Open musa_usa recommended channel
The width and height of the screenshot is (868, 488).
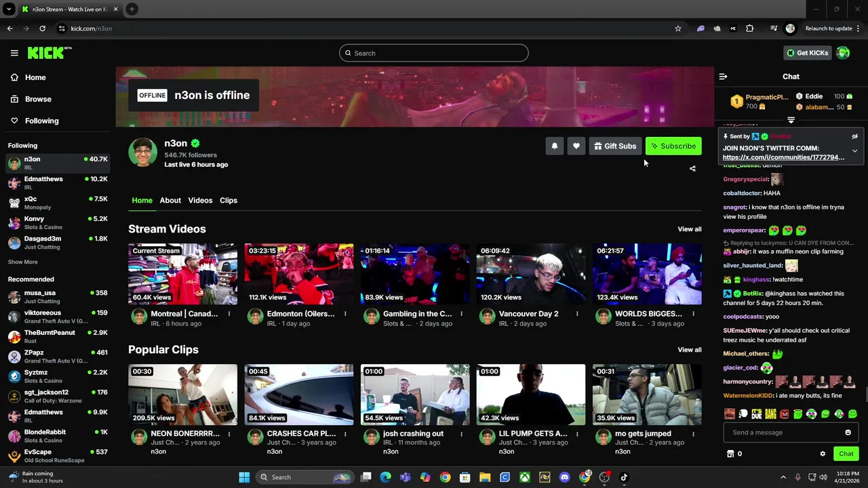pyautogui.click(x=58, y=296)
